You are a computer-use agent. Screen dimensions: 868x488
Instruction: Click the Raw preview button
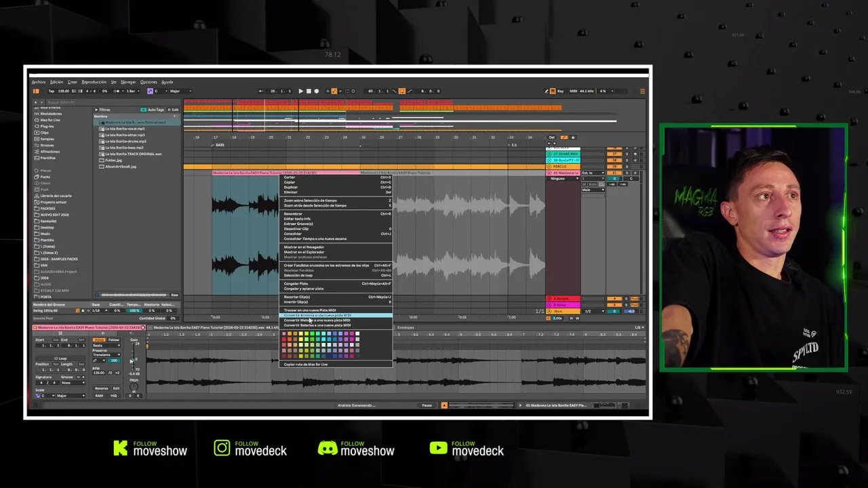pyautogui.click(x=174, y=295)
